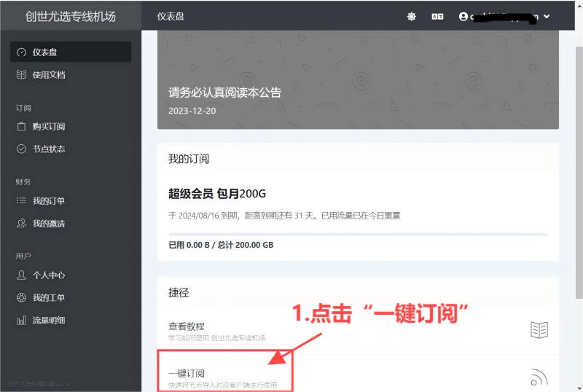Click the people icon beside 我的邀请
The height and width of the screenshot is (392, 583).
click(x=21, y=224)
